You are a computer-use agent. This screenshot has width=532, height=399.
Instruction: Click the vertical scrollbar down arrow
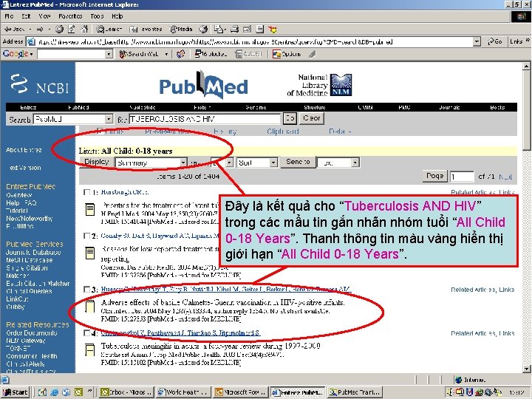click(x=526, y=369)
